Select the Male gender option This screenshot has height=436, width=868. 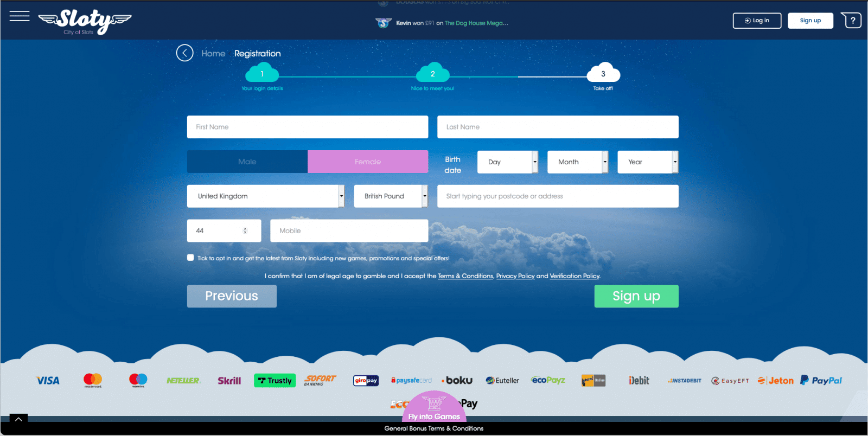pyautogui.click(x=247, y=162)
